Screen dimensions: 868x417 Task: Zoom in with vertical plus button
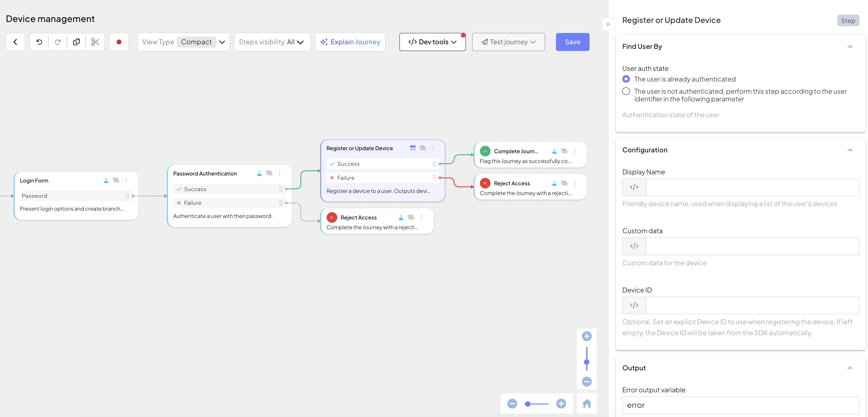coord(587,336)
